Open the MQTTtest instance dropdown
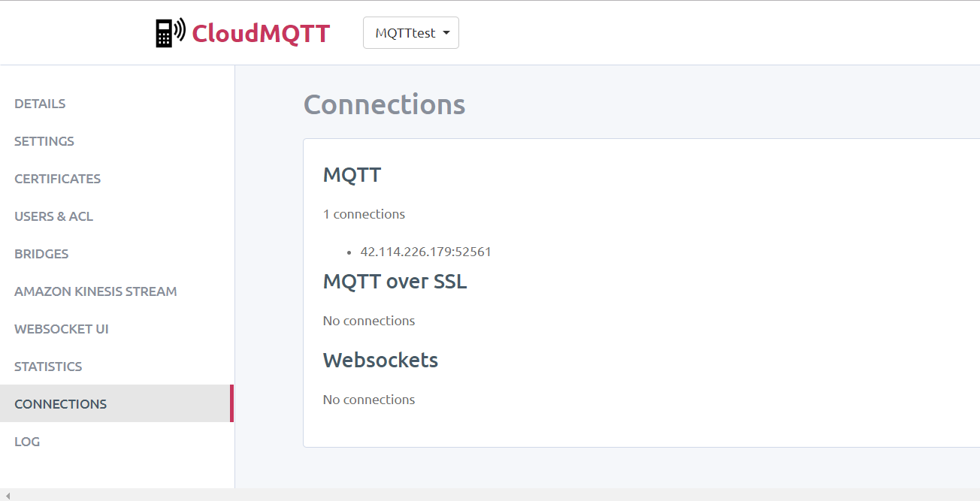 point(410,32)
